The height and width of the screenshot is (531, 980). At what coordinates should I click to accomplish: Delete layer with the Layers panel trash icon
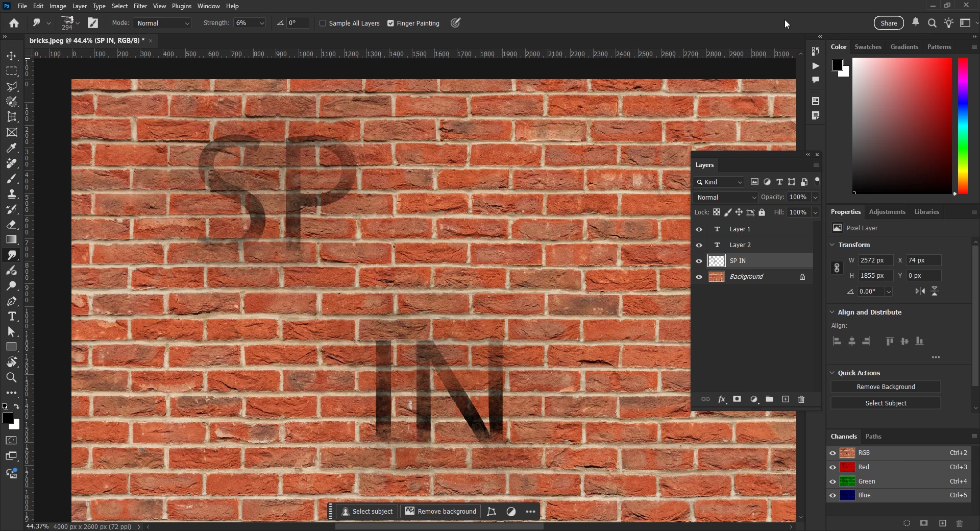tap(801, 399)
